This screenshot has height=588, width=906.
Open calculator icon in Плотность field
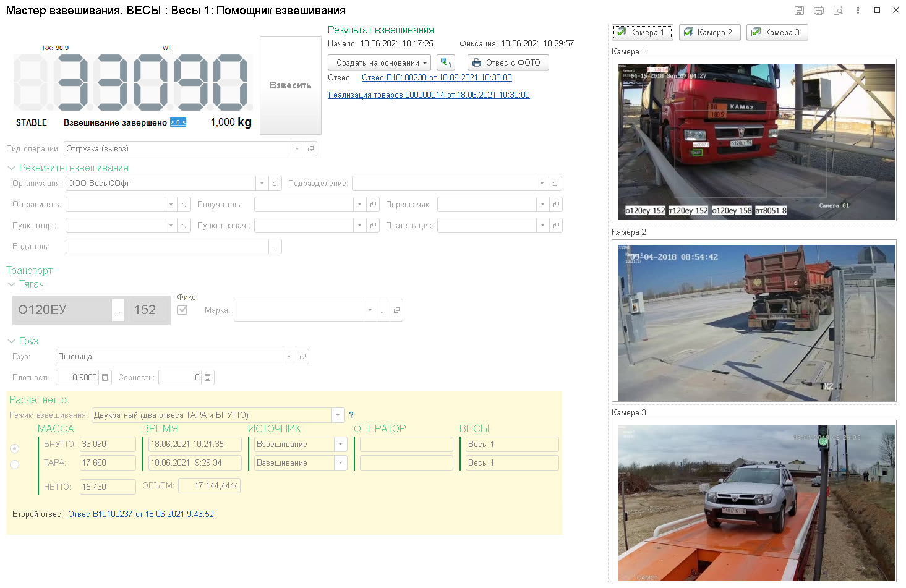click(x=105, y=378)
